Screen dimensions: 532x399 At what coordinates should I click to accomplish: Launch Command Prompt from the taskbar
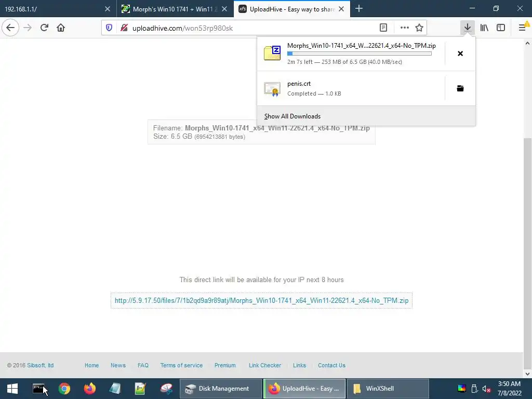(x=38, y=389)
